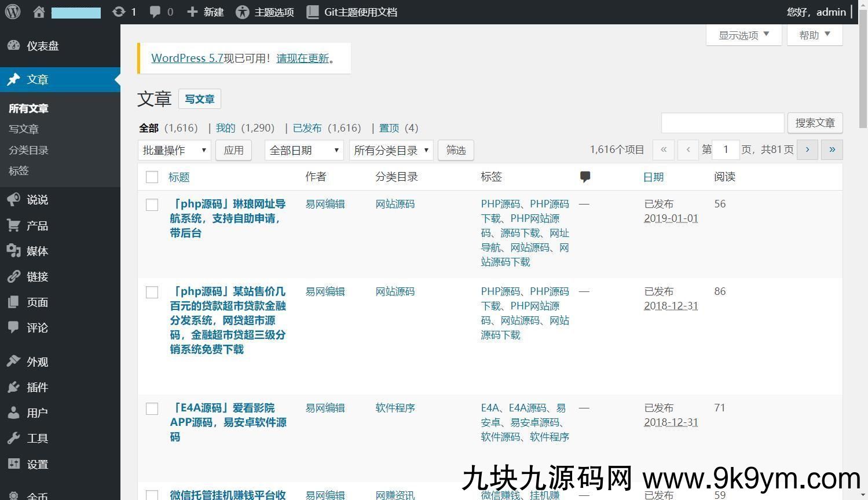
Task: Open 分类目录 submenu item in sidebar
Action: pyautogui.click(x=28, y=150)
